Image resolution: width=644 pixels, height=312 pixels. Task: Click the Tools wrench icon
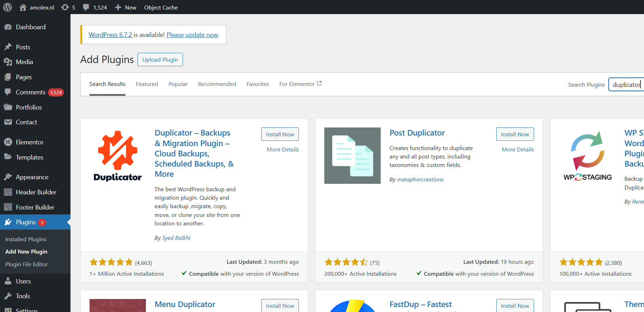tap(8, 296)
